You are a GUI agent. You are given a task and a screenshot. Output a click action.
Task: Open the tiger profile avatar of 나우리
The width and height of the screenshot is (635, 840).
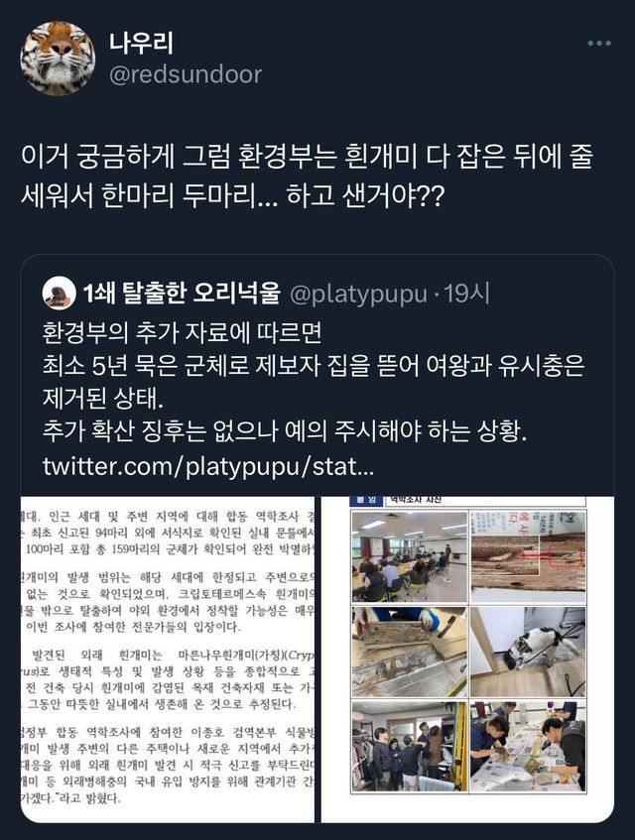coord(58,59)
